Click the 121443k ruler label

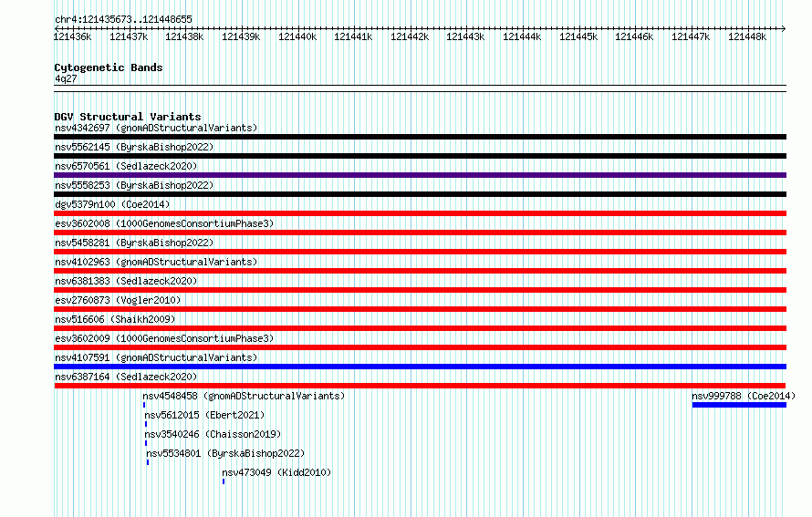click(x=465, y=36)
